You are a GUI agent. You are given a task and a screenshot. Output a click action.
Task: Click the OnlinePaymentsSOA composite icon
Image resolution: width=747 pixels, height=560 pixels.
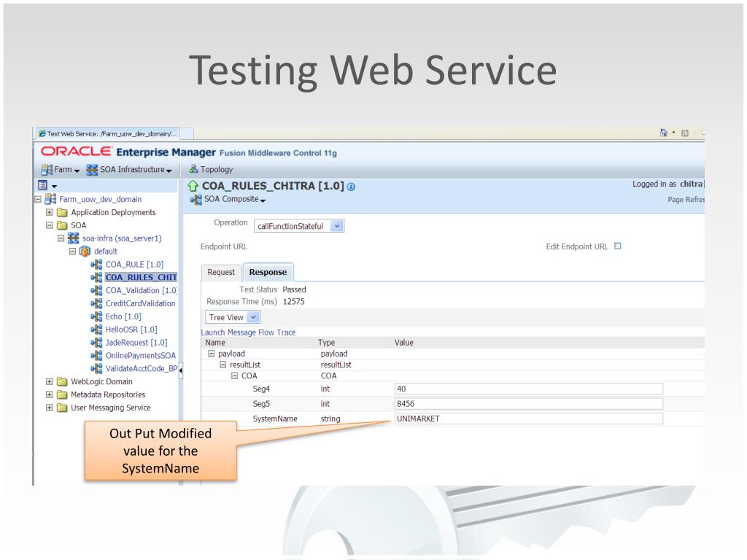pos(96,355)
